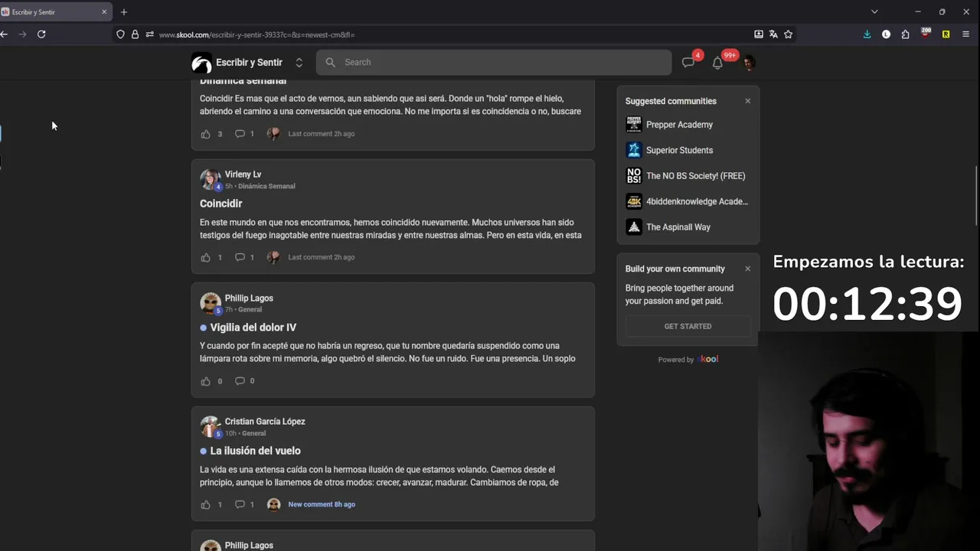Open La ilusión del vuelo title
980x551 pixels.
[x=255, y=451]
